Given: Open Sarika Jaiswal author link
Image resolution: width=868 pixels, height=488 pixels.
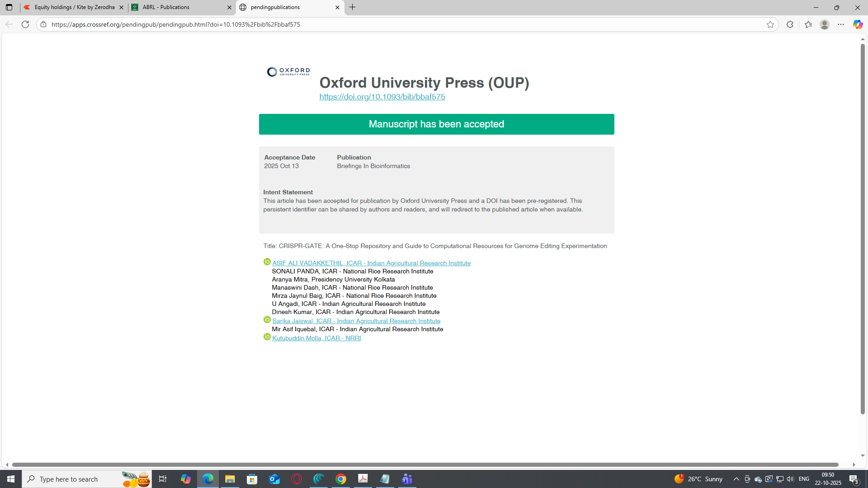Looking at the screenshot, I should click(x=356, y=321).
